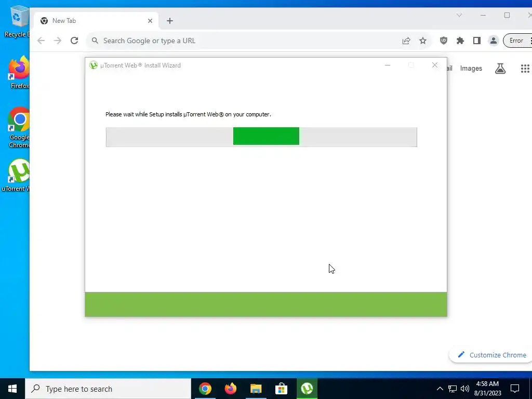Image resolution: width=532 pixels, height=399 pixels.
Task: Open the tab search chevron in Chrome
Action: tap(459, 15)
